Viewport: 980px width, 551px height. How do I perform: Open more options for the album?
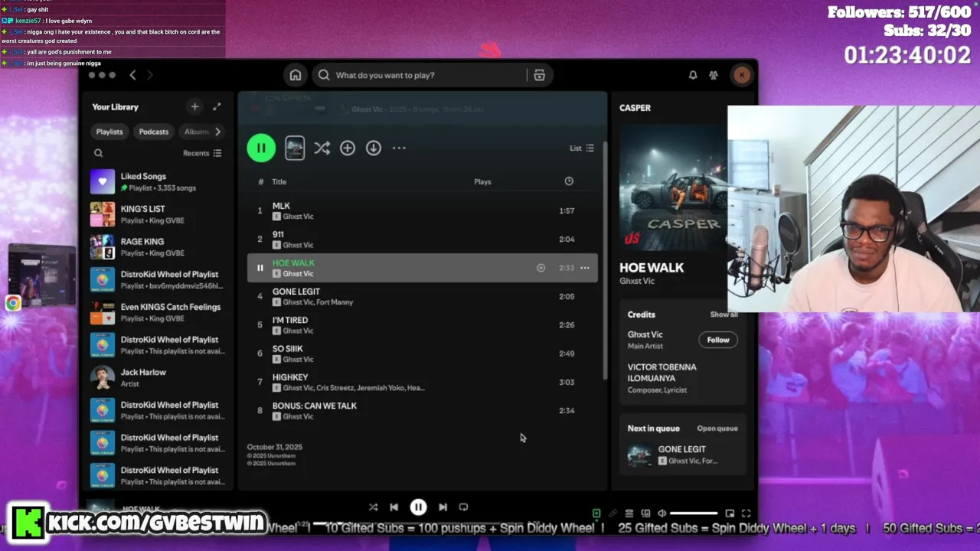tap(399, 148)
